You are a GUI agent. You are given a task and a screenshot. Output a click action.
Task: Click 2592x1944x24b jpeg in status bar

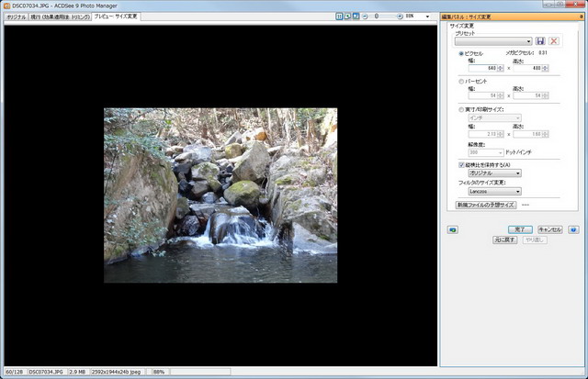[x=117, y=372]
